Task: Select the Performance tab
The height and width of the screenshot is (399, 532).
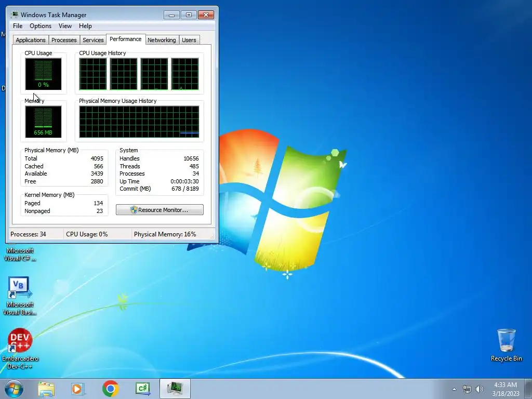Action: coord(126,39)
